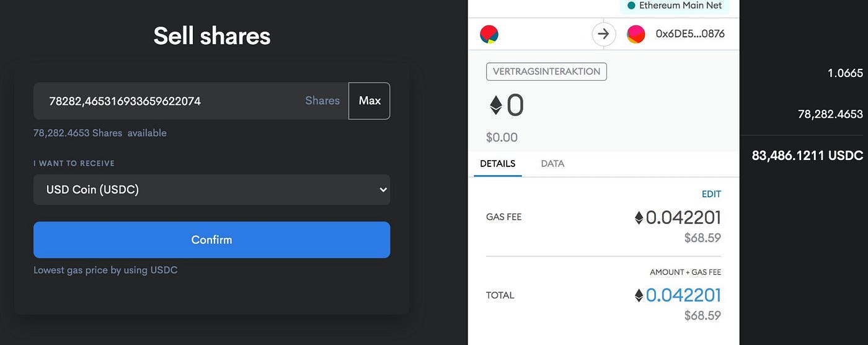Click the 1.0665 value on the right side
Screen dimensions: 868x345
pyautogui.click(x=845, y=73)
